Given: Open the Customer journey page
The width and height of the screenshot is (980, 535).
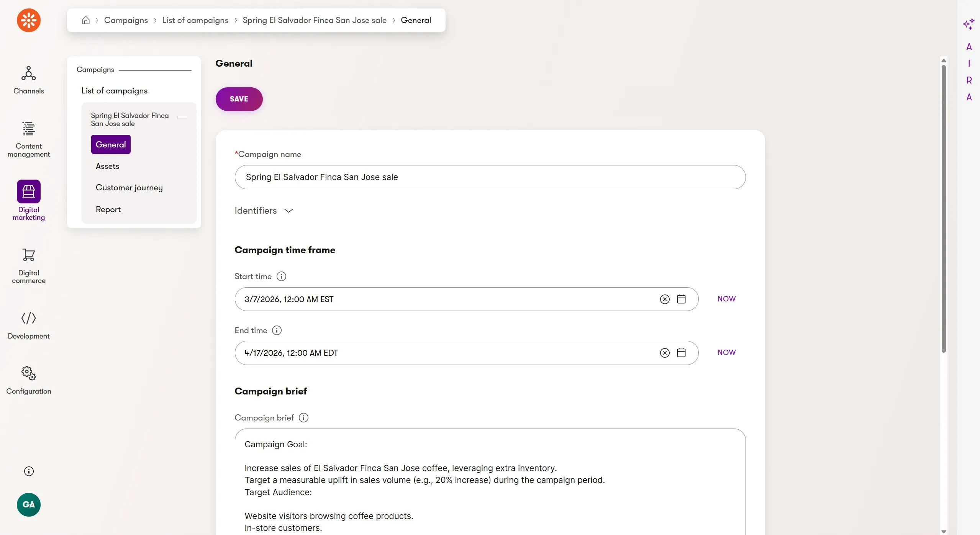Looking at the screenshot, I should (x=129, y=188).
